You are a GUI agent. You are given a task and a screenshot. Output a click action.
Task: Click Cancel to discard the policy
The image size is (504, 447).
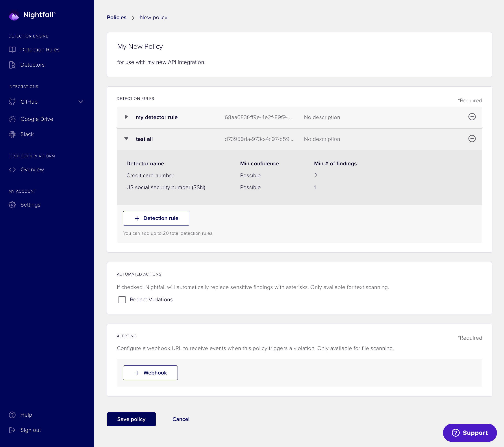click(x=181, y=419)
